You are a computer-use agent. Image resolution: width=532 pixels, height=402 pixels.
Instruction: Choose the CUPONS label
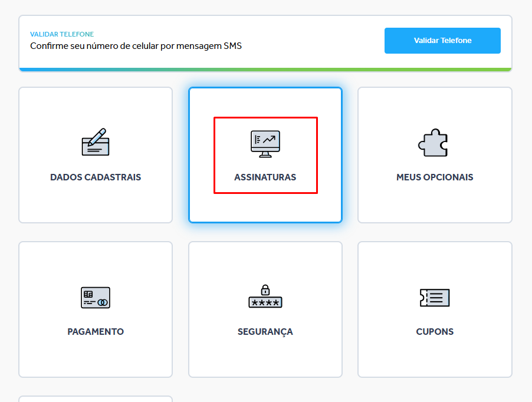[x=435, y=331]
